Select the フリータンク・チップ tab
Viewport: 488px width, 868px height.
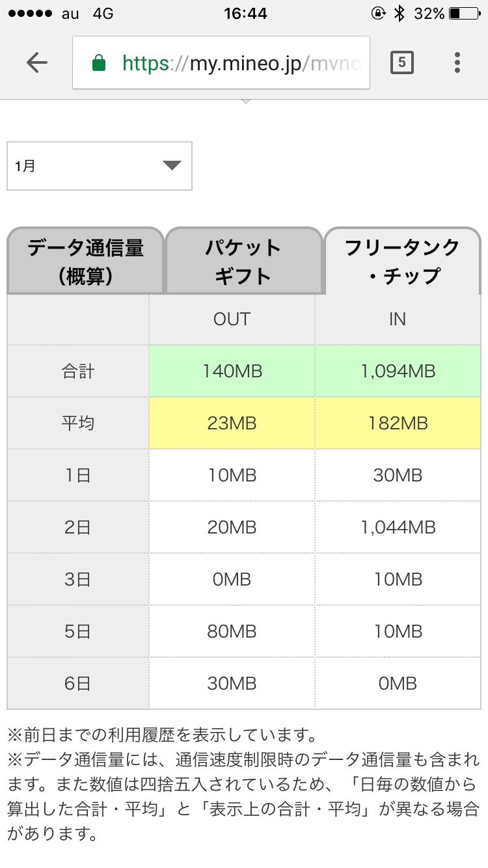pyautogui.click(x=402, y=262)
